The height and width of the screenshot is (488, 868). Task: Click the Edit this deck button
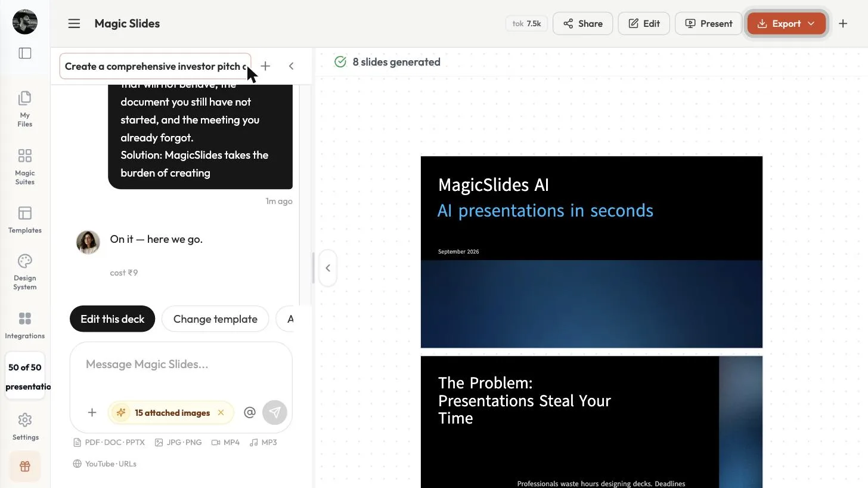(x=112, y=319)
